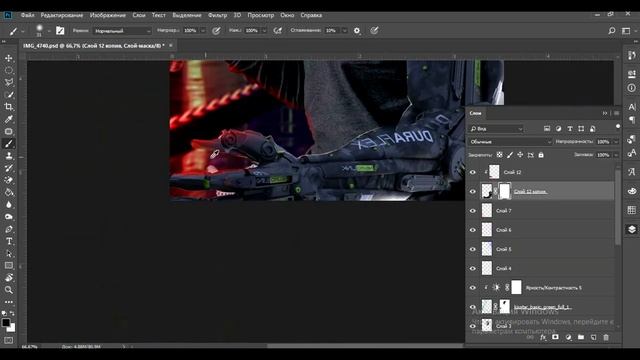The image size is (640, 360).
Task: Select the Quick Selection tool
Action: [x=9, y=95]
